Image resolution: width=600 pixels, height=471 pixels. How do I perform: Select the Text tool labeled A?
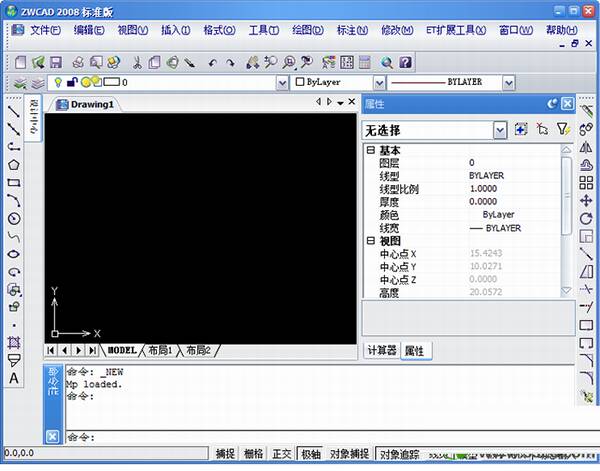(14, 378)
